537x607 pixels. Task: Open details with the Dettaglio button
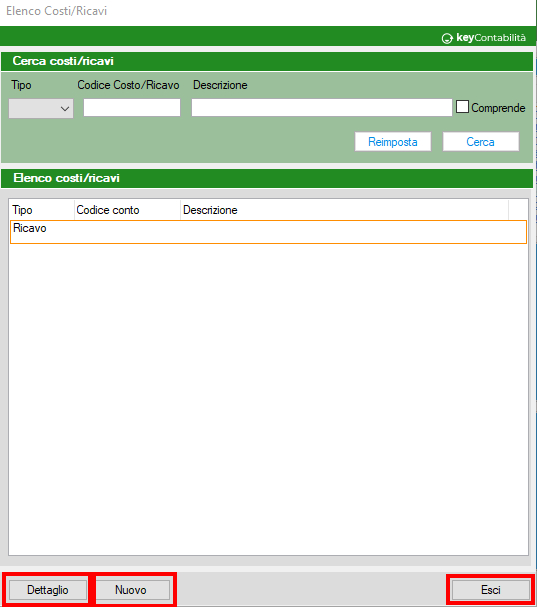[x=48, y=590]
